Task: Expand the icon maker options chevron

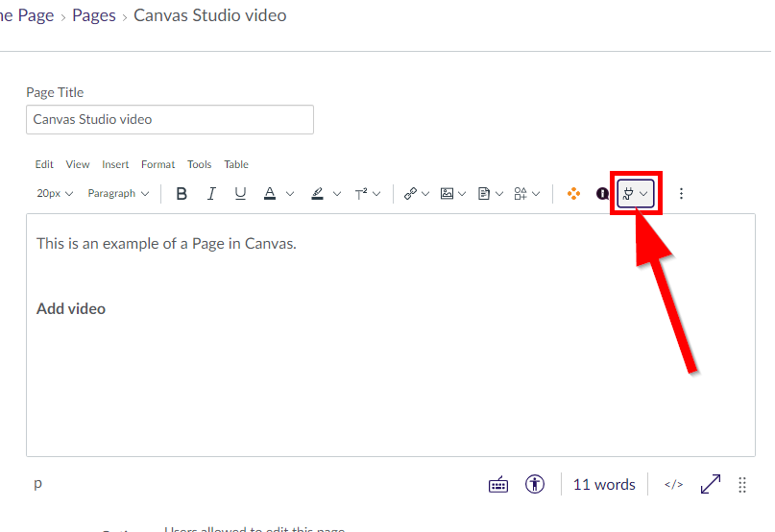Action: [536, 194]
